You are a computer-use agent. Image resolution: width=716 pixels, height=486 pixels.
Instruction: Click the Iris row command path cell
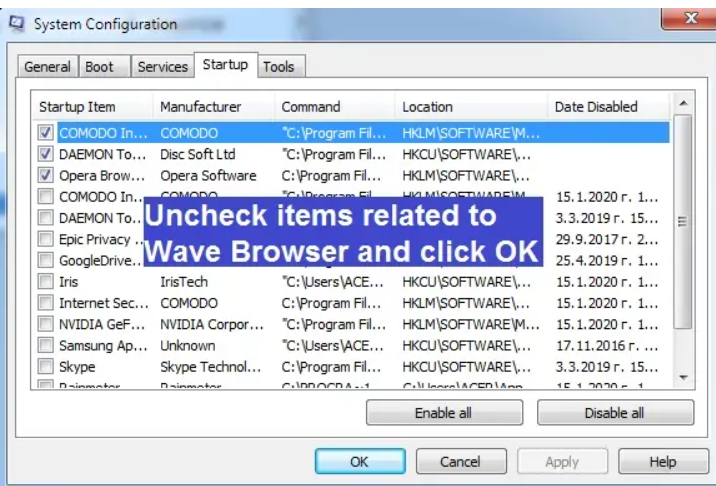click(x=332, y=282)
